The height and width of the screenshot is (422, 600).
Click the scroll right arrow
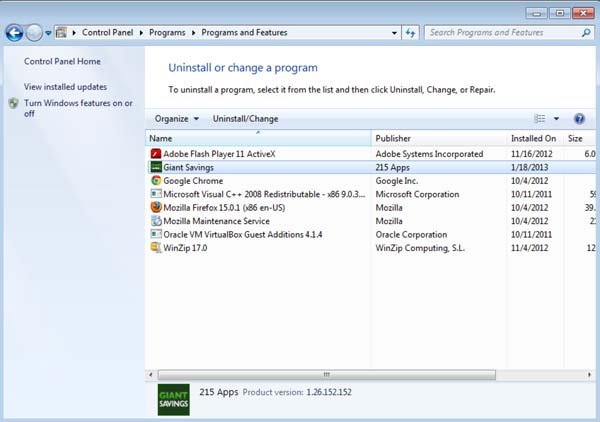pos(589,375)
